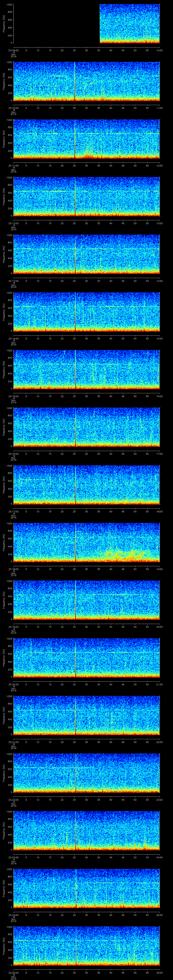The image size is (173, 980).
Task: Select the spectrogram panel starting at 20:13:00
Action: click(x=87, y=254)
